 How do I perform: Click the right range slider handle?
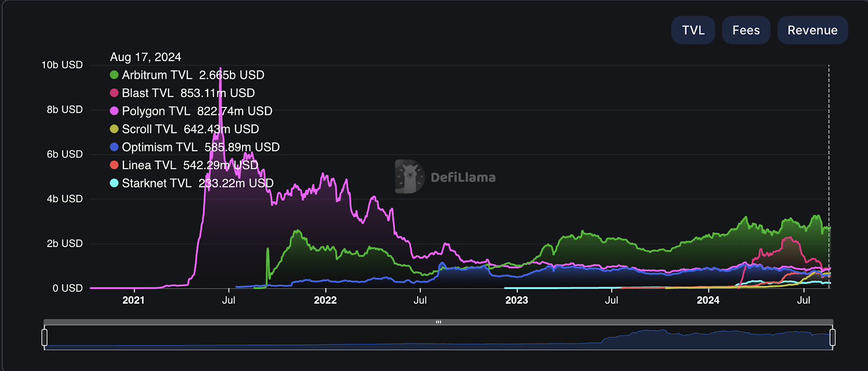832,337
